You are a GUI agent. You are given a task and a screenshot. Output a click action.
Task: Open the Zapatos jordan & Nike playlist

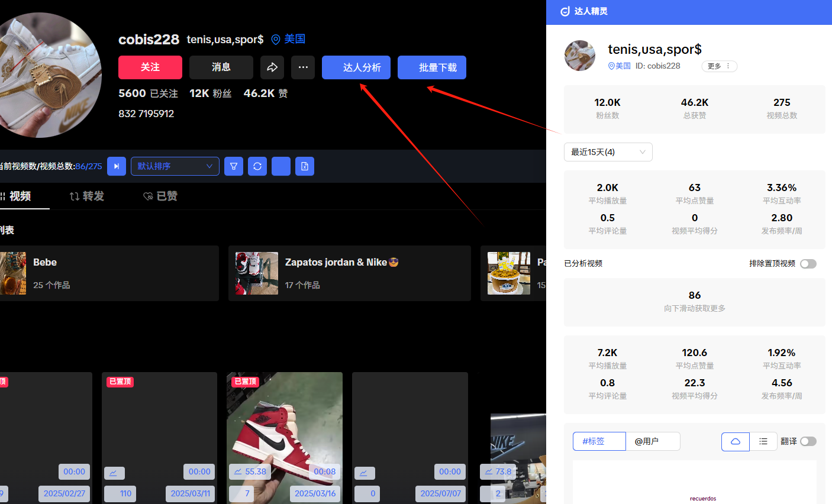coord(350,273)
